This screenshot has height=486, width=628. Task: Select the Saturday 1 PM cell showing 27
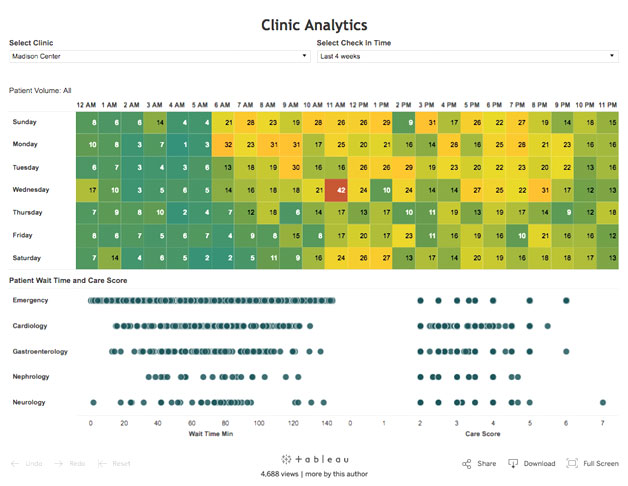coord(381,258)
